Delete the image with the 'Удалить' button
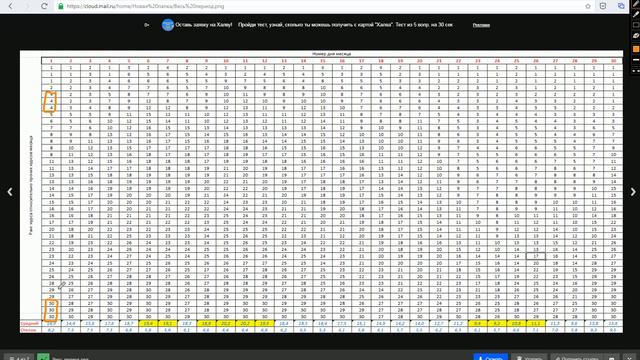 pyautogui.click(x=529, y=358)
